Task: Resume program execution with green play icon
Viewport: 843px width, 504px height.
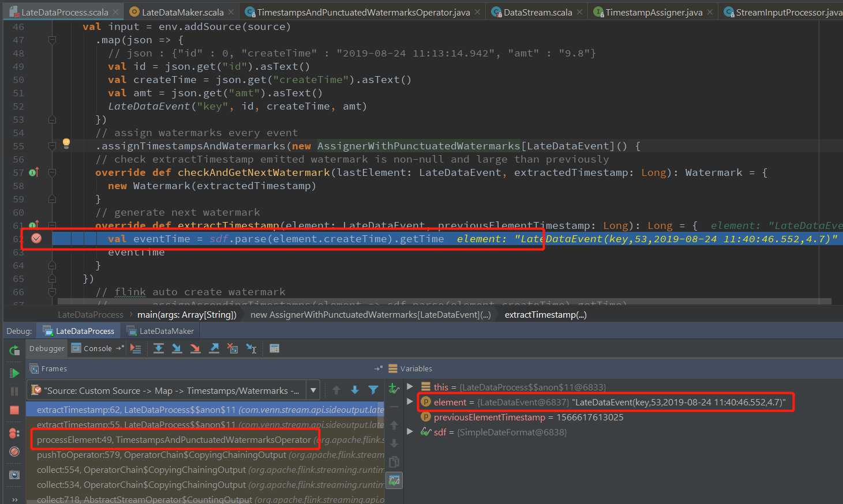Action: coord(14,373)
